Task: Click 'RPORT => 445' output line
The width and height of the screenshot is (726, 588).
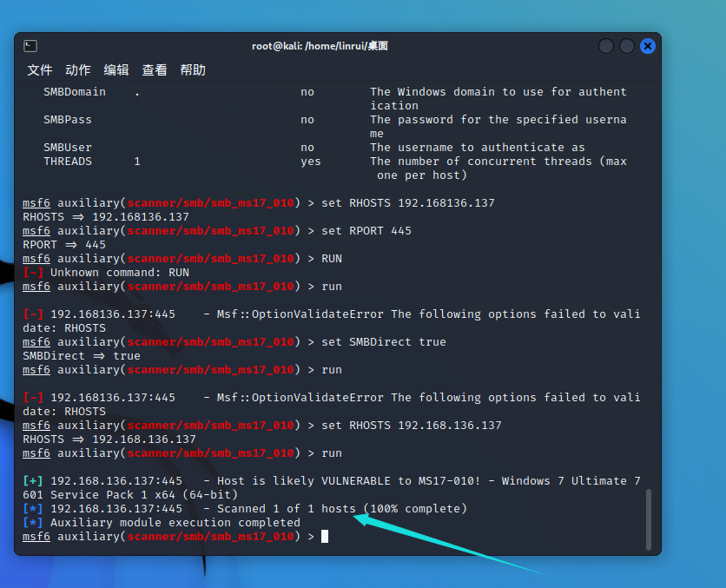Action: pos(64,244)
